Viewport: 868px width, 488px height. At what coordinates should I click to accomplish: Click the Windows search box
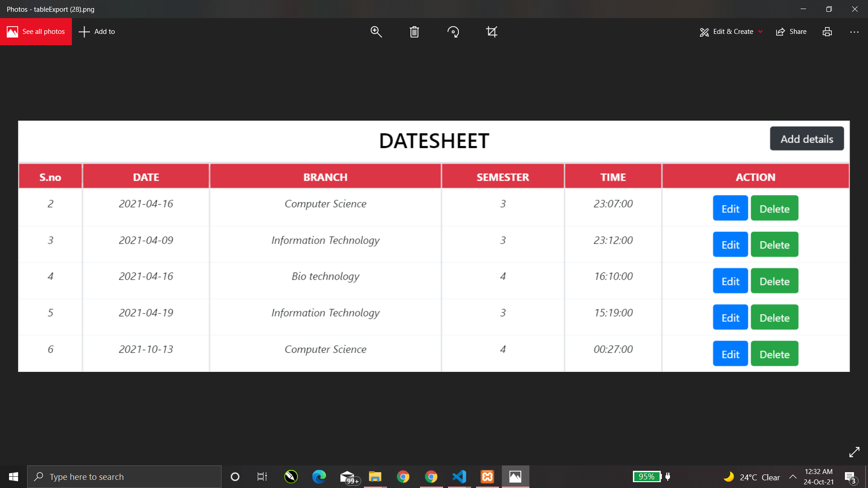(124, 477)
